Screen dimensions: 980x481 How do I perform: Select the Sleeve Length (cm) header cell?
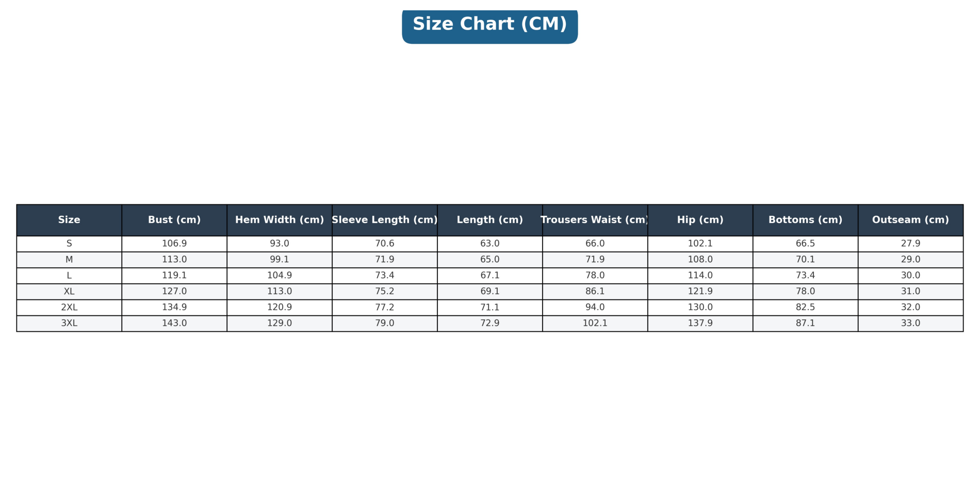coord(385,220)
